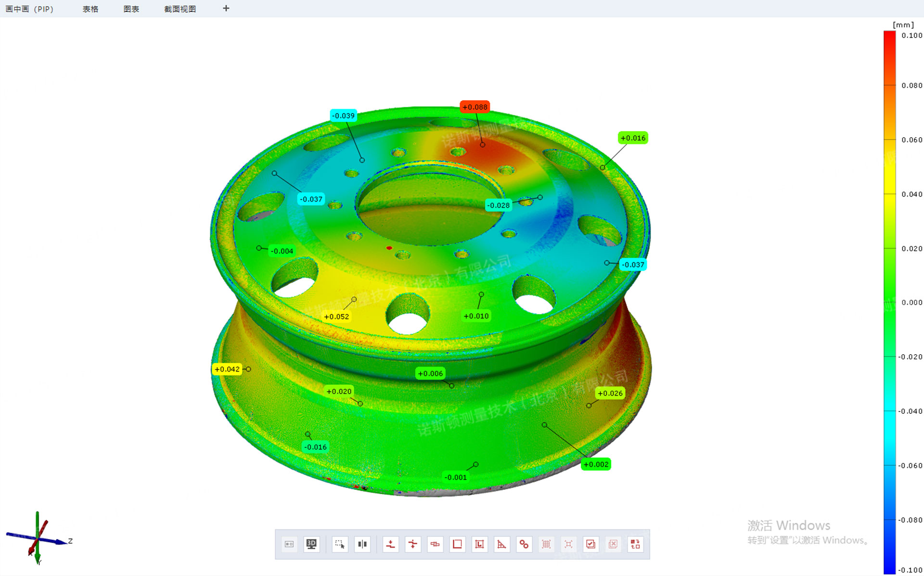Click the boxed L alignment icon

tap(479, 544)
